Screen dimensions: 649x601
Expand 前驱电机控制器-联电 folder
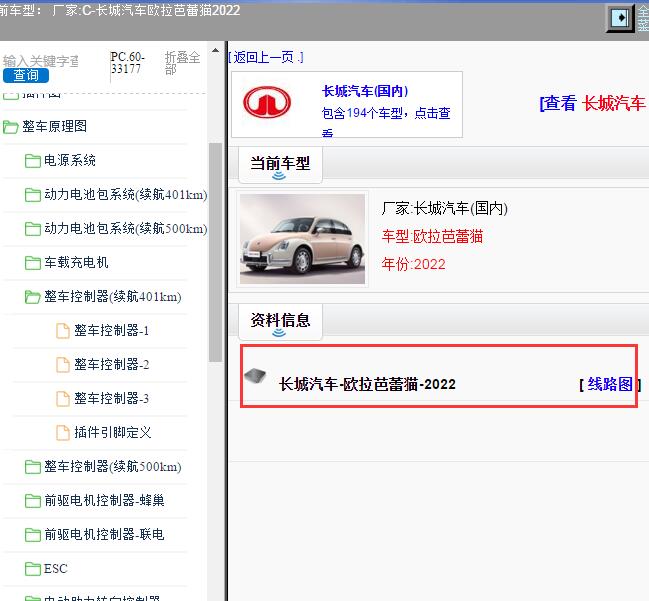click(104, 535)
